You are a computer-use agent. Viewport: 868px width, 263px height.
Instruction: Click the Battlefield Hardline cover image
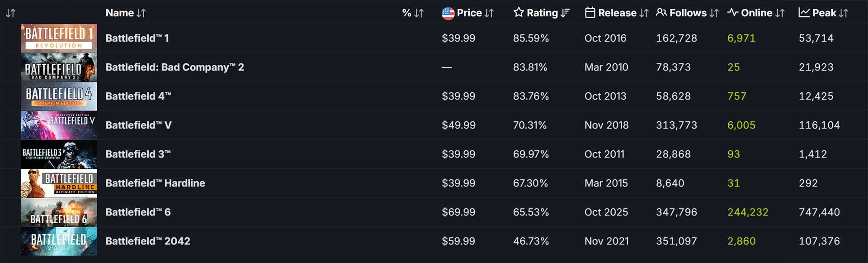(x=59, y=183)
